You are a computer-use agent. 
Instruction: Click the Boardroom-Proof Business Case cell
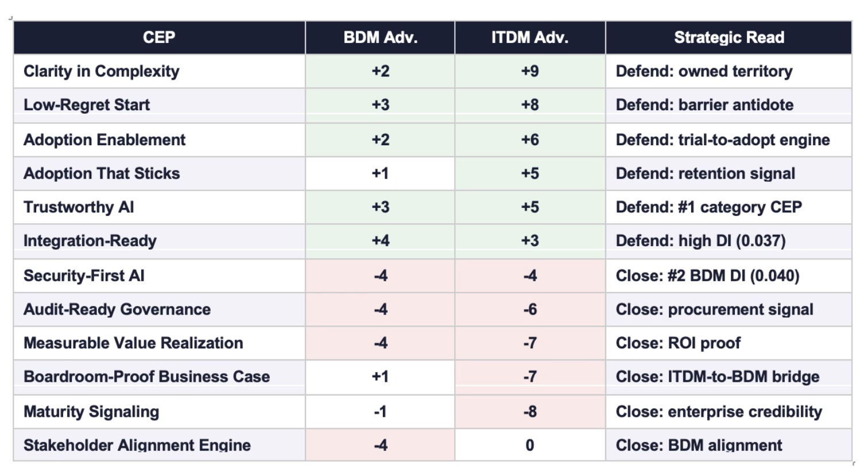[146, 377]
